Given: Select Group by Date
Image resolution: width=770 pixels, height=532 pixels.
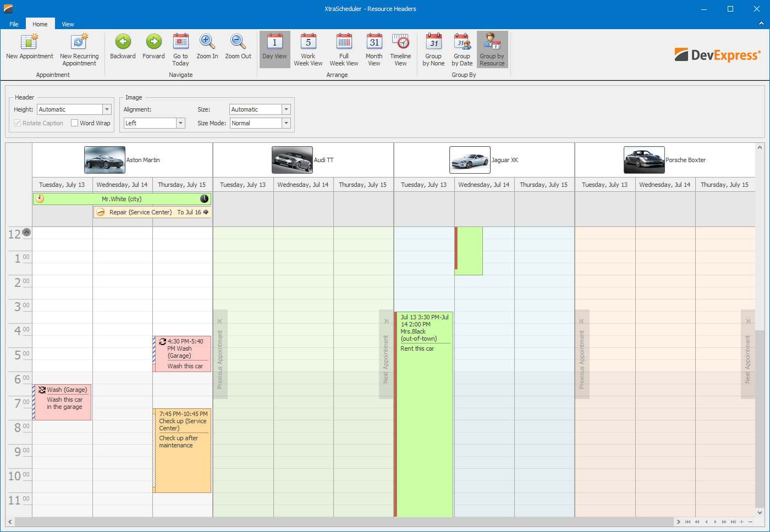Looking at the screenshot, I should [462, 49].
